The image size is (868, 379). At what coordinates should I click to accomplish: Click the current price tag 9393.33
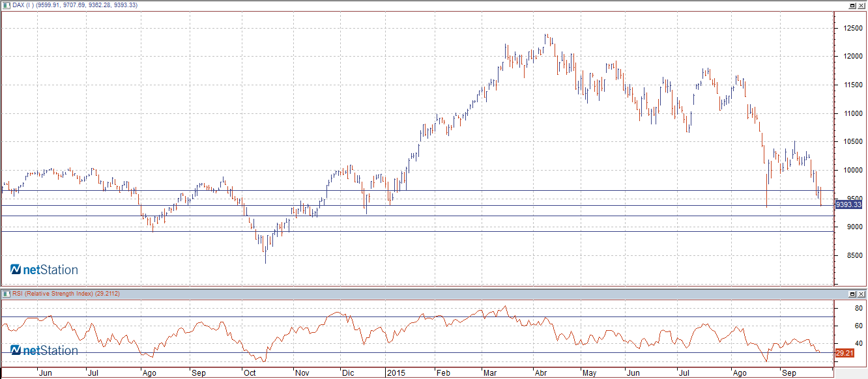(x=848, y=204)
